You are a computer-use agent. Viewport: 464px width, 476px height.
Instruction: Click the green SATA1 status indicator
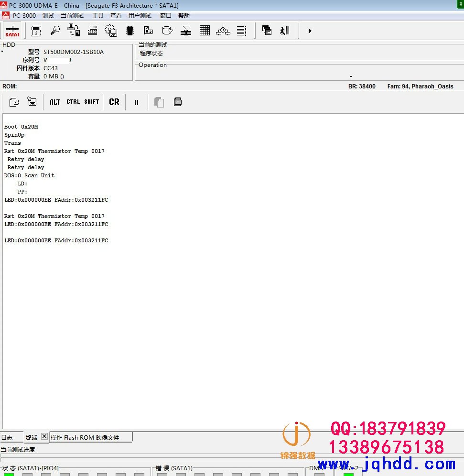[9, 475]
